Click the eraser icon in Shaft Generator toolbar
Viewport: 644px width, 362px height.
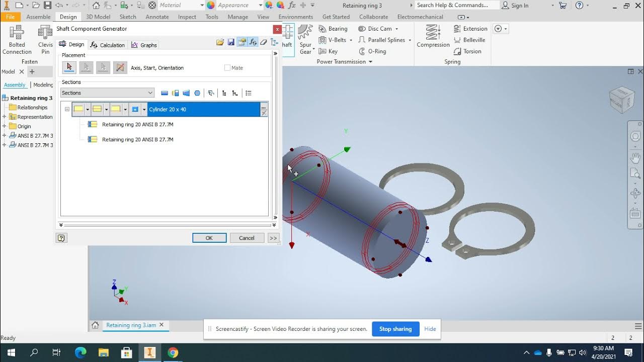[x=264, y=43]
